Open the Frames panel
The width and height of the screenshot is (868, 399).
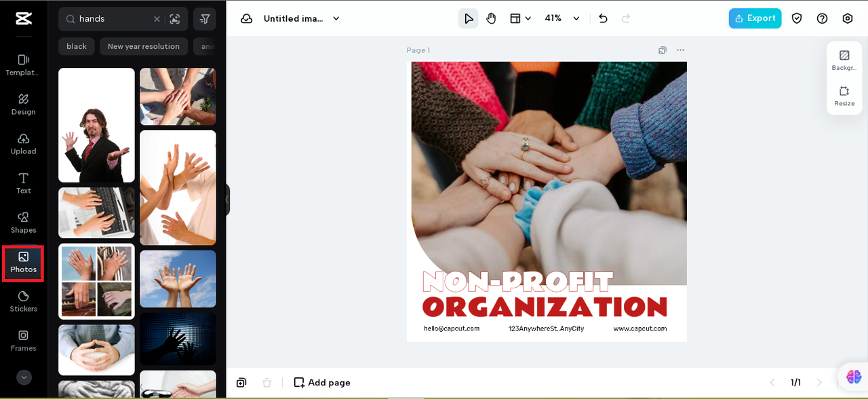(x=24, y=341)
